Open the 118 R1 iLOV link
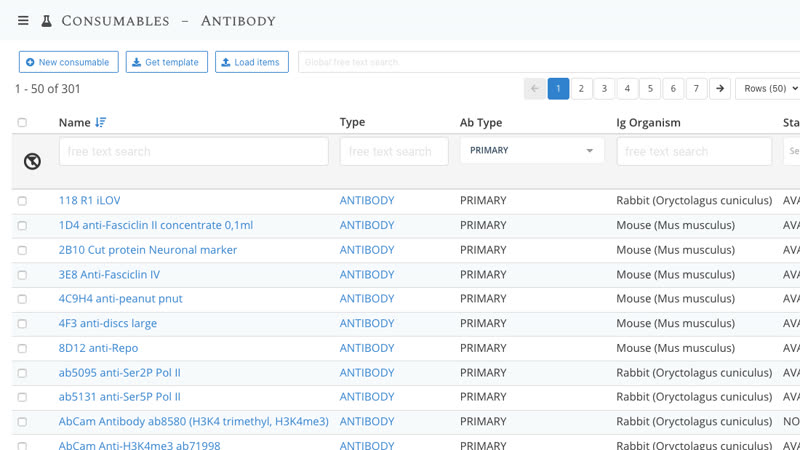 (x=89, y=201)
